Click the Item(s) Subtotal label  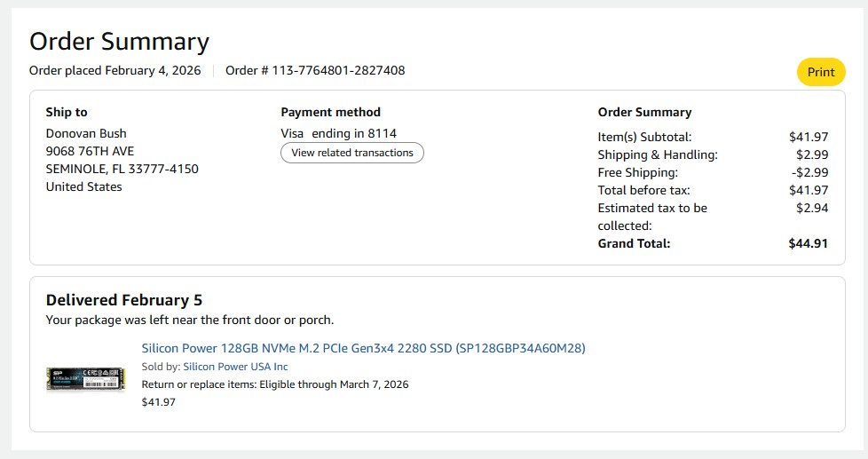click(644, 137)
